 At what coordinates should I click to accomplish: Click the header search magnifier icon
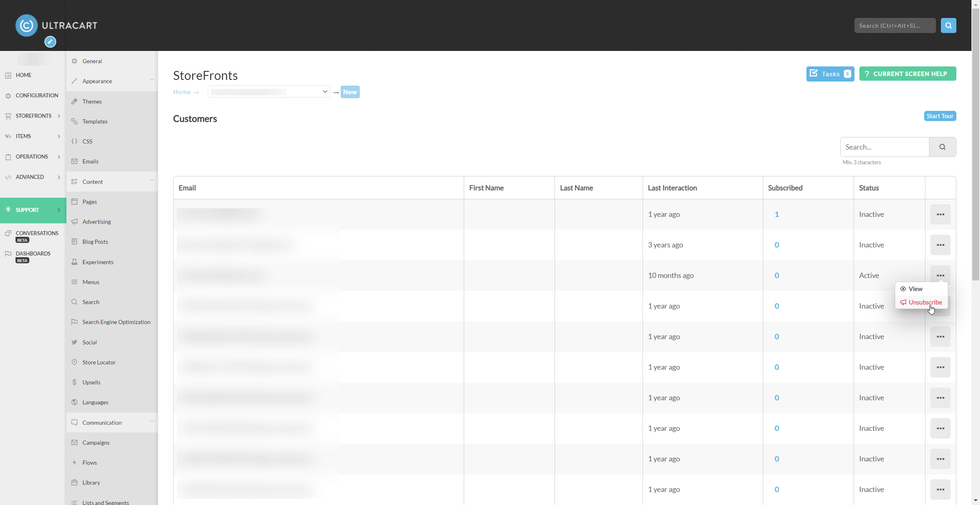click(948, 25)
